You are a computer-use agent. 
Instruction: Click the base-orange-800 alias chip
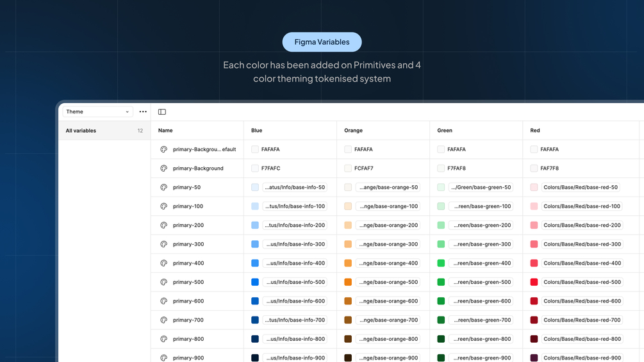point(388,339)
